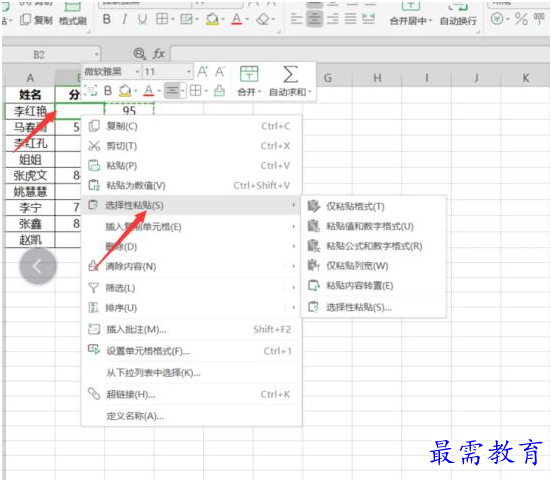551x484 pixels.
Task: Choose 粘贴(P) from the context menu
Action: pyautogui.click(x=192, y=166)
